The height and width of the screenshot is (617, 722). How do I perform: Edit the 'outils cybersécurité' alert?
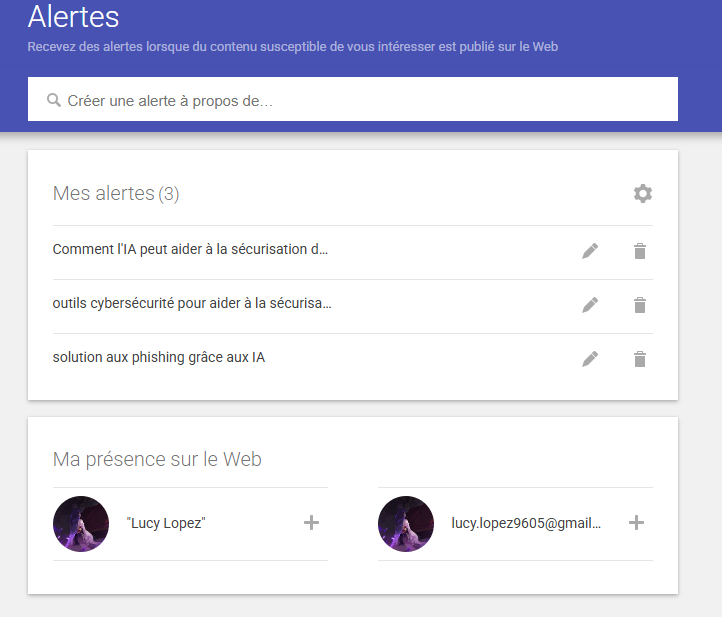590,305
